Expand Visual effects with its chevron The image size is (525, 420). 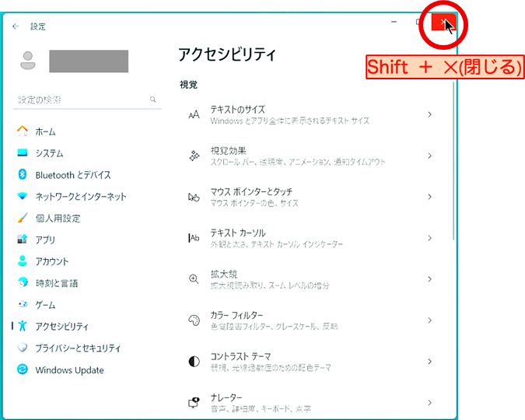(x=429, y=156)
